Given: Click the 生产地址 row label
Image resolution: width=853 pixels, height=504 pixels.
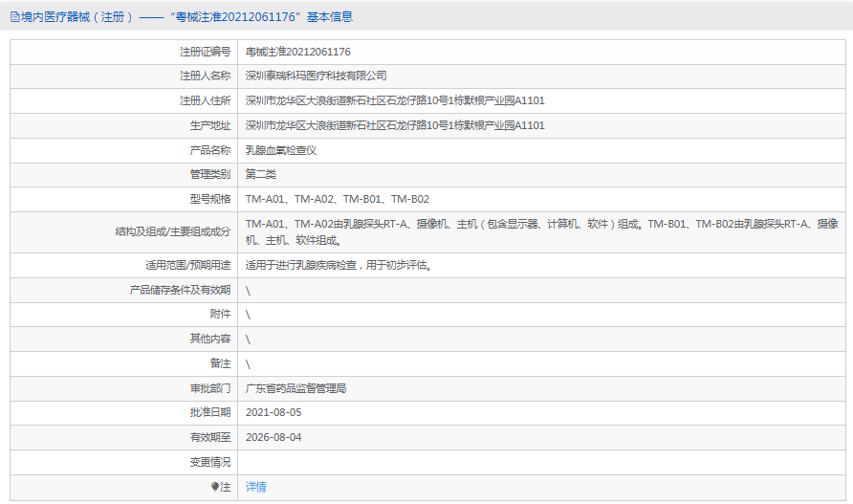Looking at the screenshot, I should (x=210, y=125).
